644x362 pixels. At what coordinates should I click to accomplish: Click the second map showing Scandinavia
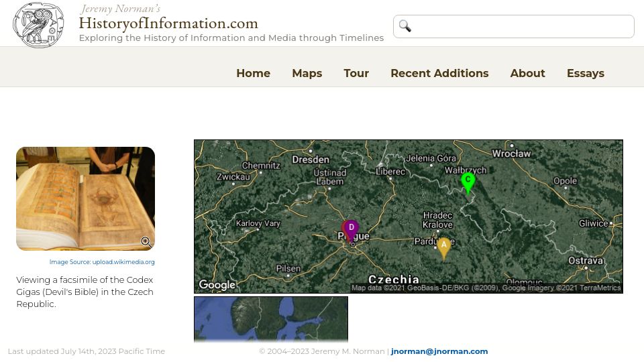(271, 319)
